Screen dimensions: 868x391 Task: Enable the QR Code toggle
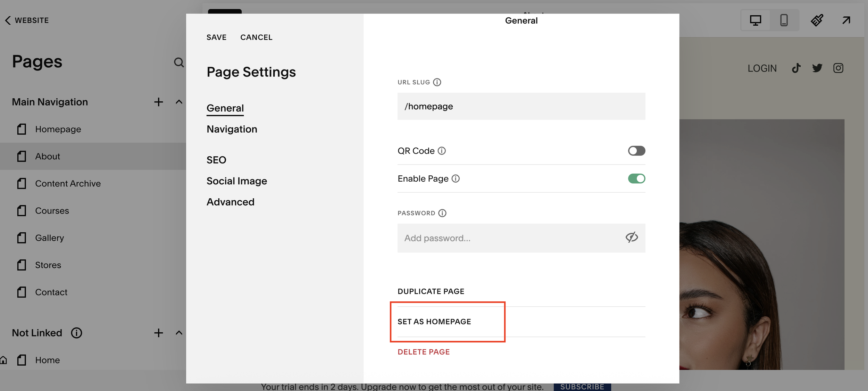636,151
